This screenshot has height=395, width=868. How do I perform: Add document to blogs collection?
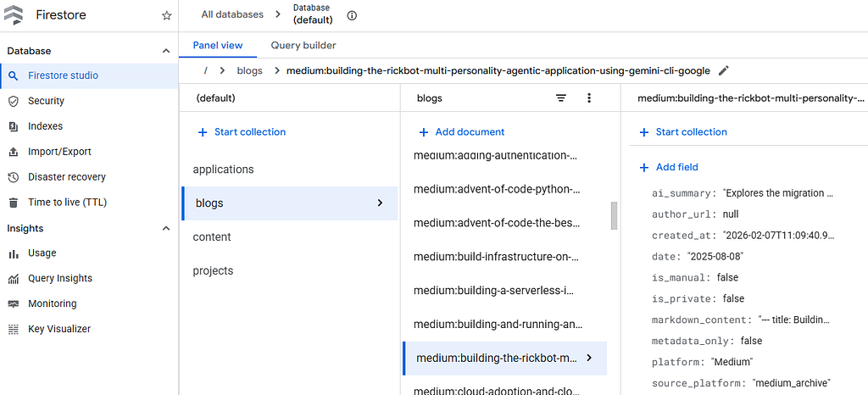tap(462, 132)
